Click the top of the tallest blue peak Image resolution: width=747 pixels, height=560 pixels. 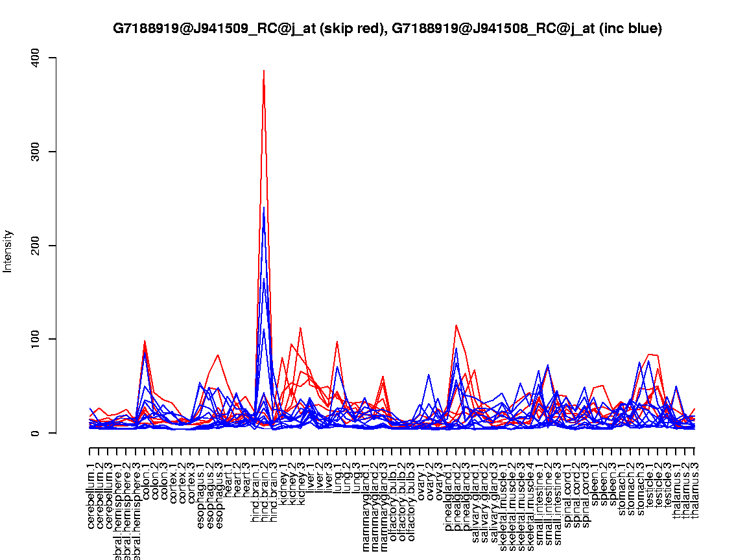263,208
